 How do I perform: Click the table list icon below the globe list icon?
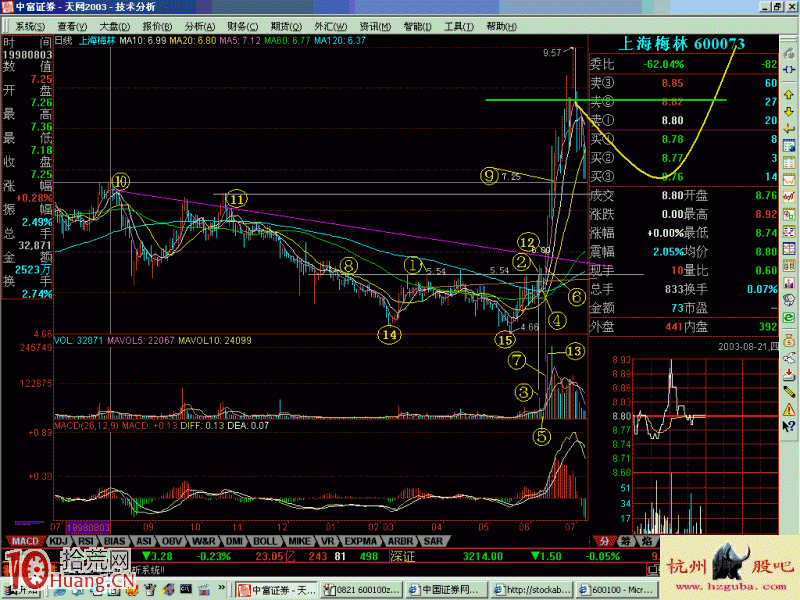[789, 163]
